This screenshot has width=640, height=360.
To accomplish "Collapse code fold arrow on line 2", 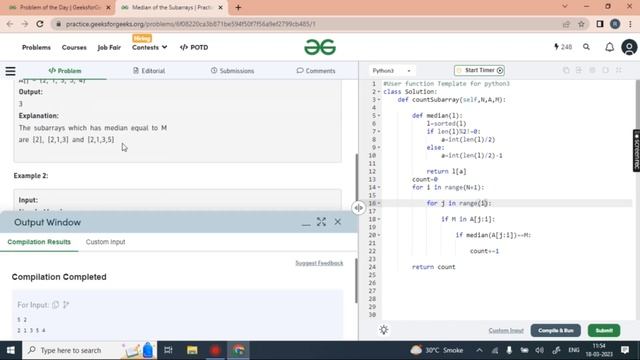I will [379, 92].
